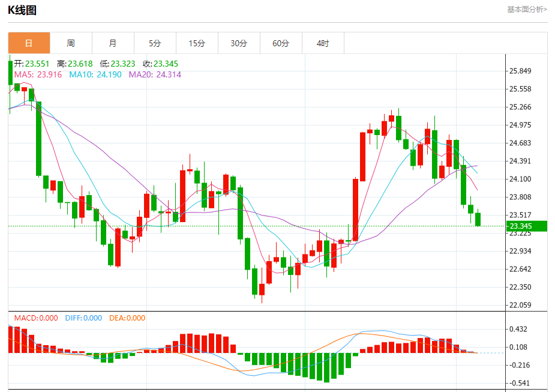Click the 25.849 price axis label
555x392 pixels.
(520, 71)
